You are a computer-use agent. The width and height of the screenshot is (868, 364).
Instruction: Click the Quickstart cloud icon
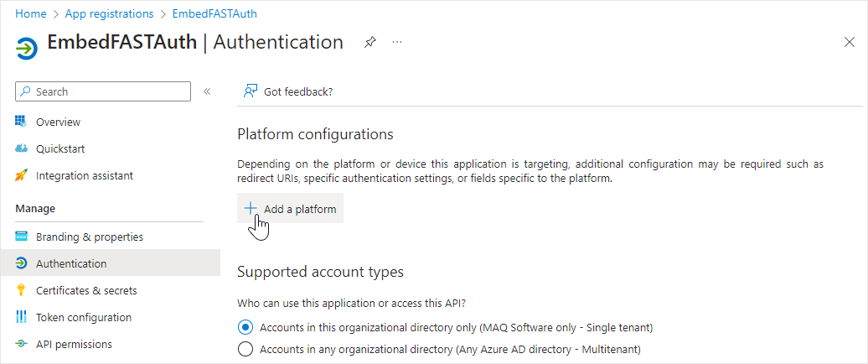22,148
